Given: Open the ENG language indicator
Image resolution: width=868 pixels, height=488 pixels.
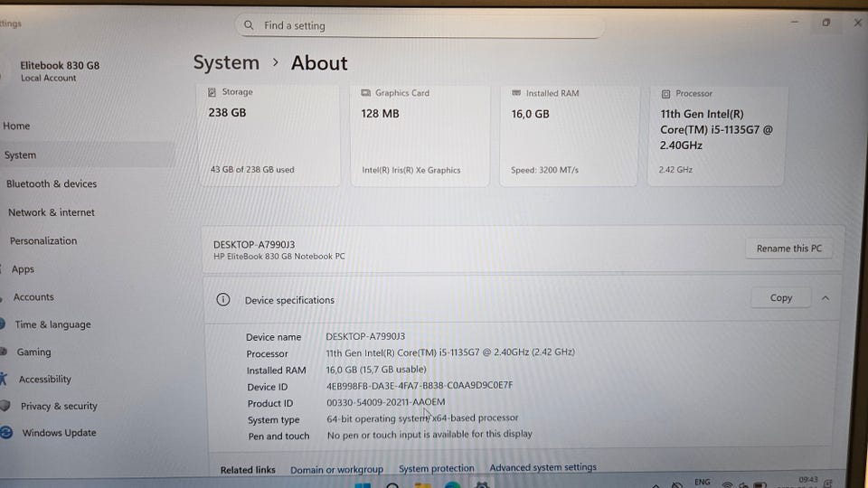Looking at the screenshot, I should [703, 482].
